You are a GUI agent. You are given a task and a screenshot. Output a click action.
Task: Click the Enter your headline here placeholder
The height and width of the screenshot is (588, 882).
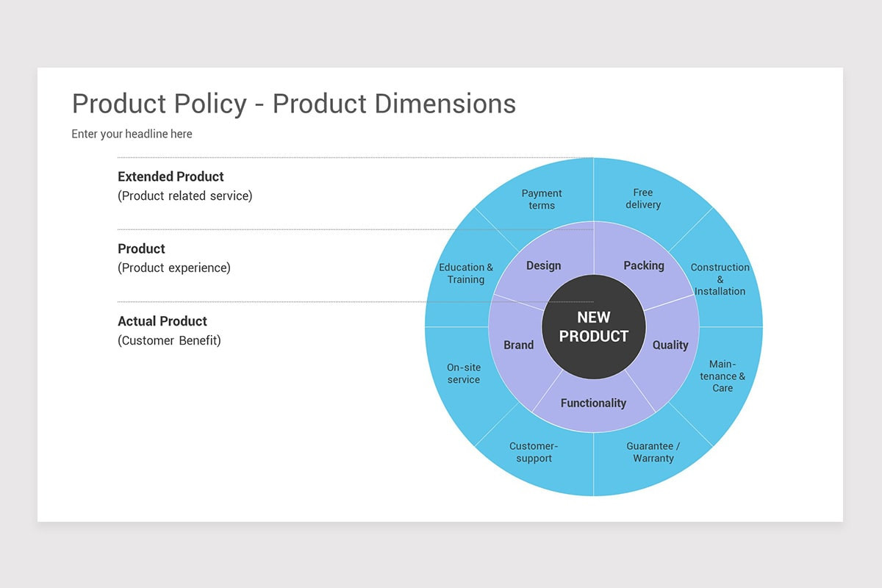coord(132,134)
